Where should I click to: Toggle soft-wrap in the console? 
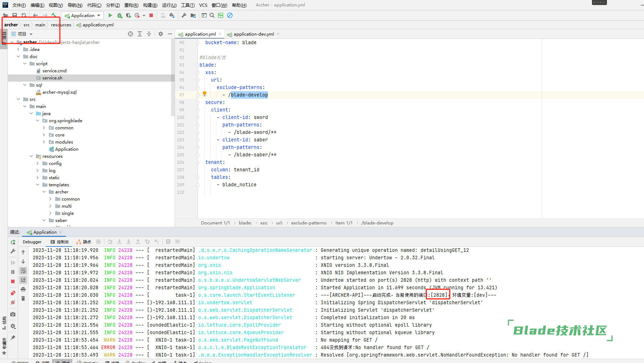click(x=23, y=271)
